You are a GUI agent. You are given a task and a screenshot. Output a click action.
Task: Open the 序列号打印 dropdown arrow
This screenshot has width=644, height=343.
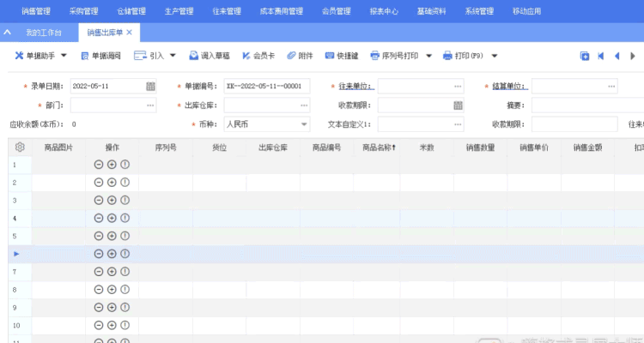(428, 56)
